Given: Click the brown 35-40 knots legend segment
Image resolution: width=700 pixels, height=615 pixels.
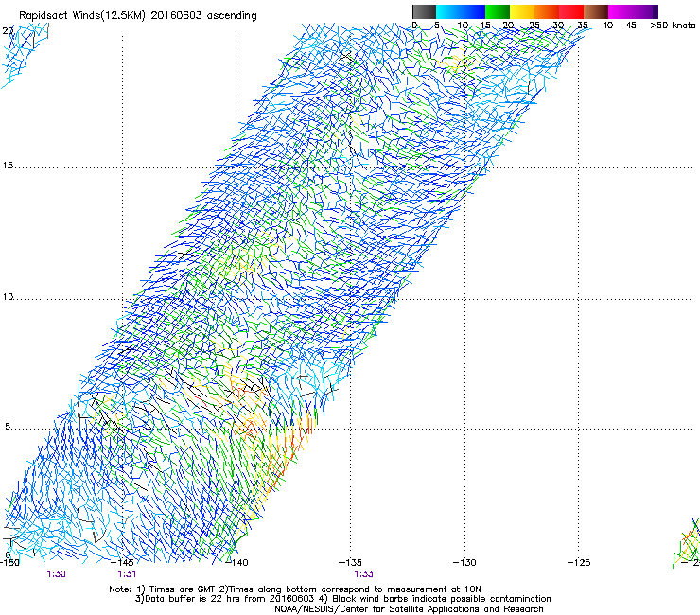Looking at the screenshot, I should (596, 11).
